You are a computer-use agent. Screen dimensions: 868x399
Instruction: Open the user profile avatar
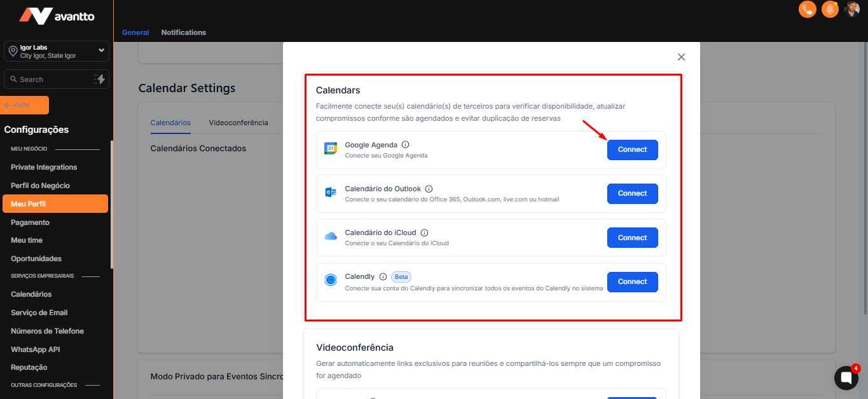click(852, 9)
